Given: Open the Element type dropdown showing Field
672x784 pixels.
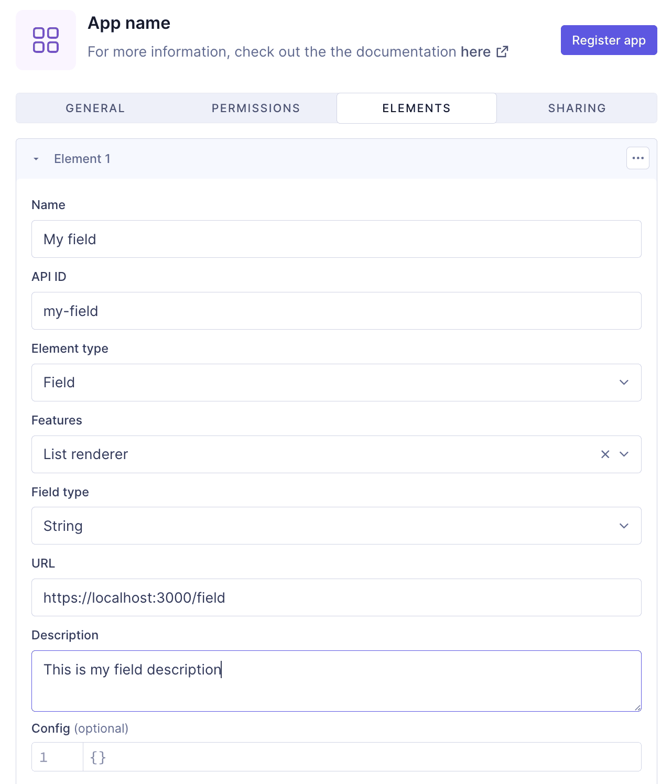Looking at the screenshot, I should (337, 383).
